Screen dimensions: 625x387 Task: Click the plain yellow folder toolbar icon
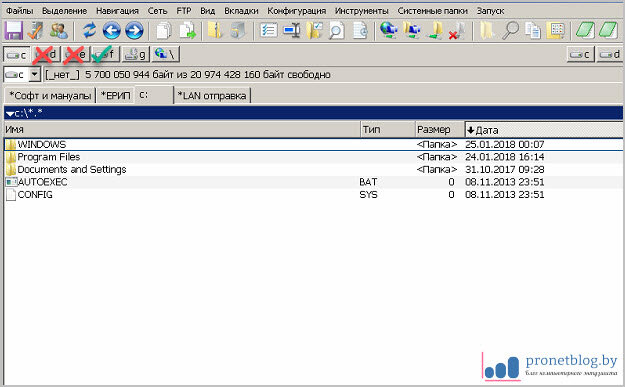tap(487, 30)
